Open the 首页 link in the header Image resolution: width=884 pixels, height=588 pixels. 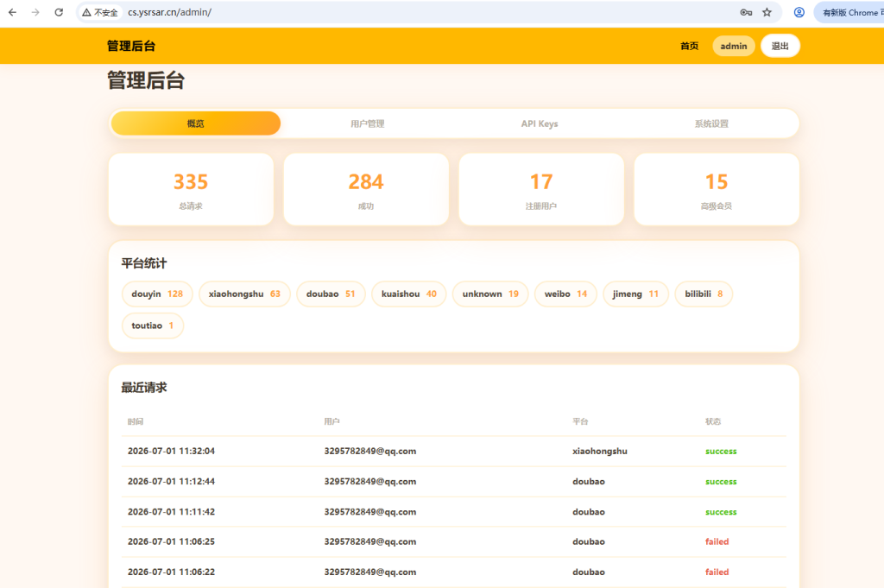pyautogui.click(x=689, y=47)
